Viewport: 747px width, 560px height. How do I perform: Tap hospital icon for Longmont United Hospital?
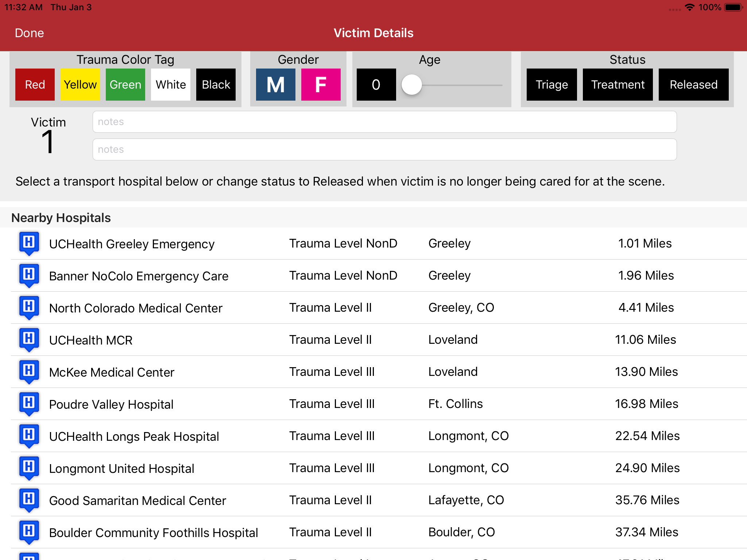(x=29, y=468)
